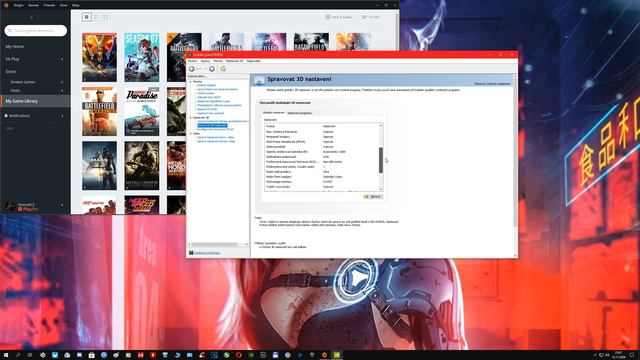Expand the user profile arrow in the Origin sidebar
Viewport: 640px width, 360px height.
pyautogui.click(x=62, y=205)
